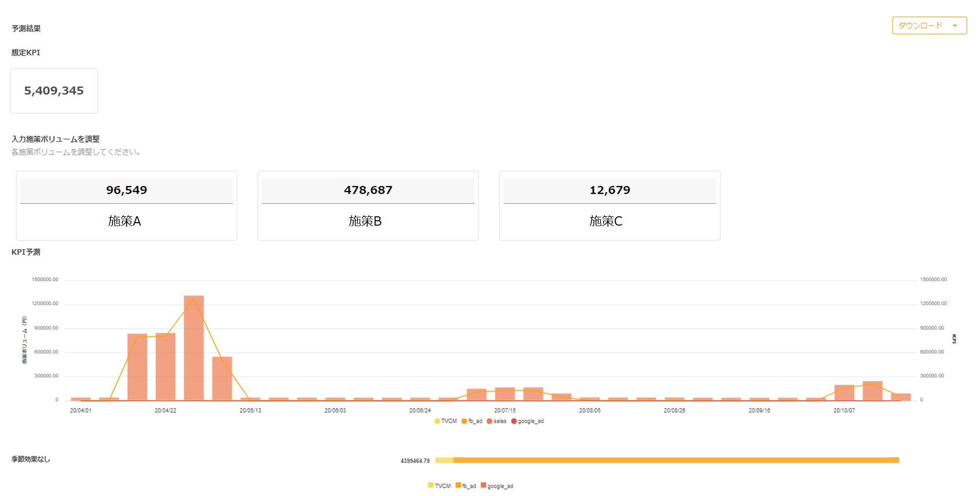Toggle google_ad series in KPI chart legend

point(528,421)
